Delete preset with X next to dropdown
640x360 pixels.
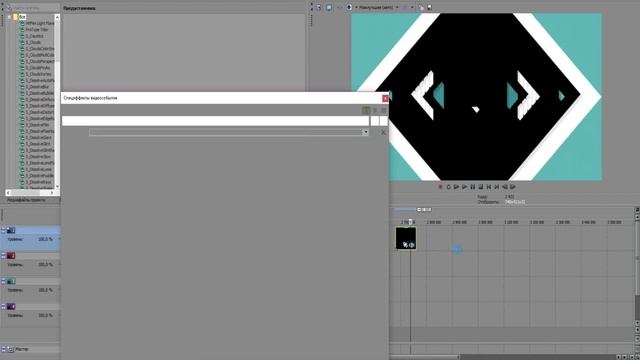pyautogui.click(x=383, y=132)
